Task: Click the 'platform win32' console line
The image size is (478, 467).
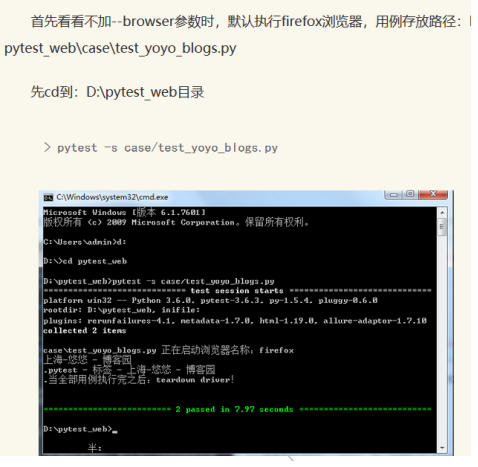Action: pyautogui.click(x=210, y=301)
